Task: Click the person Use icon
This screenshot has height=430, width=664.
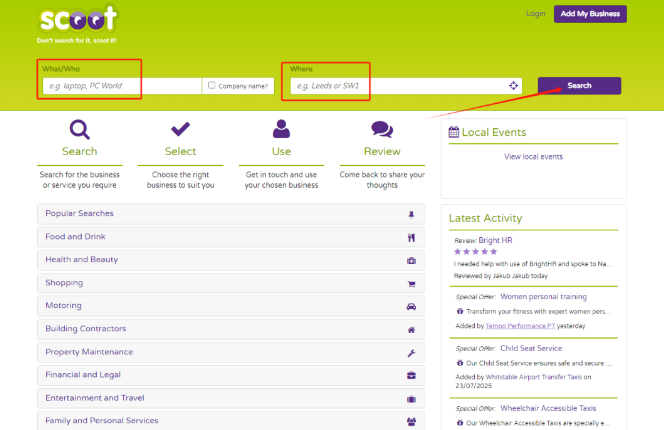Action: [x=281, y=129]
